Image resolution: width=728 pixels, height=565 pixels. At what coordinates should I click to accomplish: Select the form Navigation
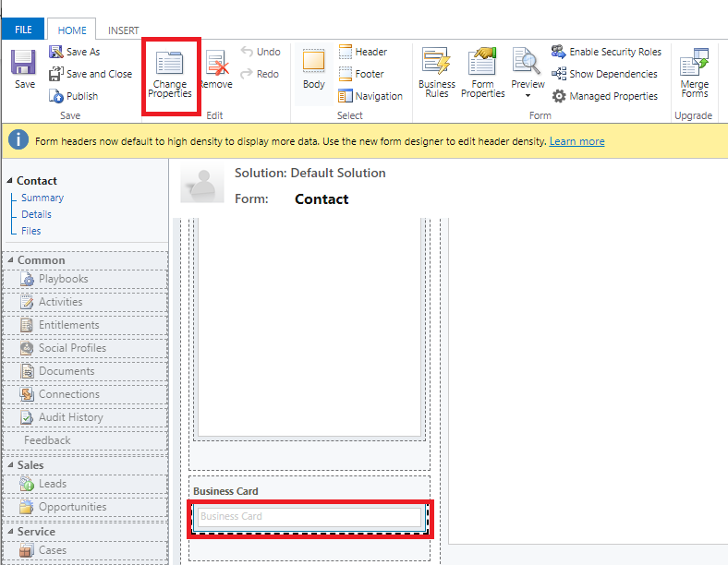[370, 96]
